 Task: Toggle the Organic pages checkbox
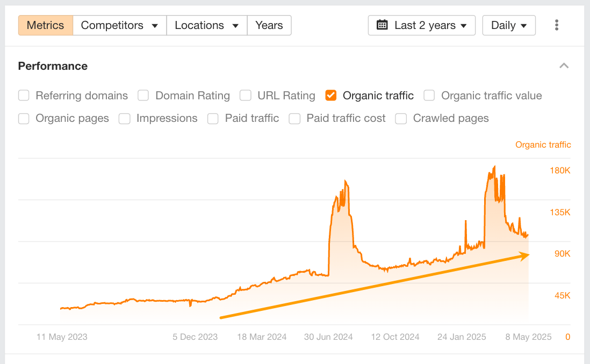pos(24,119)
